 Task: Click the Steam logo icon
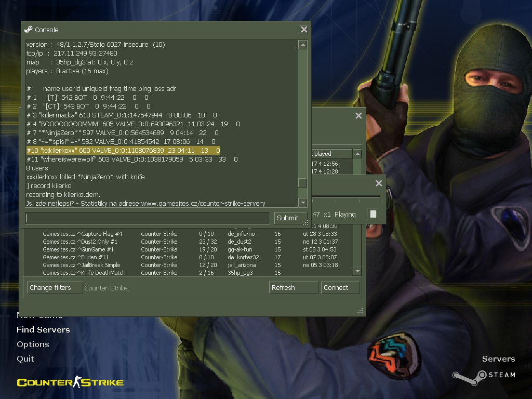point(470,377)
